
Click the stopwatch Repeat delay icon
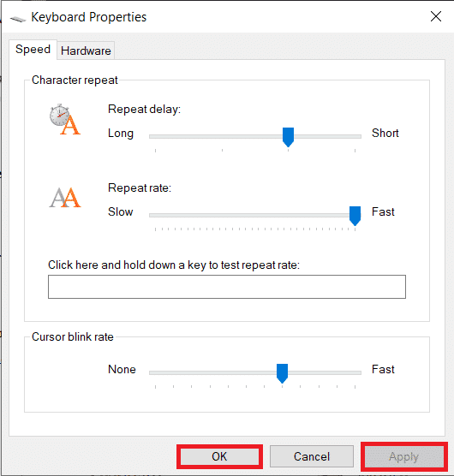pyautogui.click(x=65, y=119)
